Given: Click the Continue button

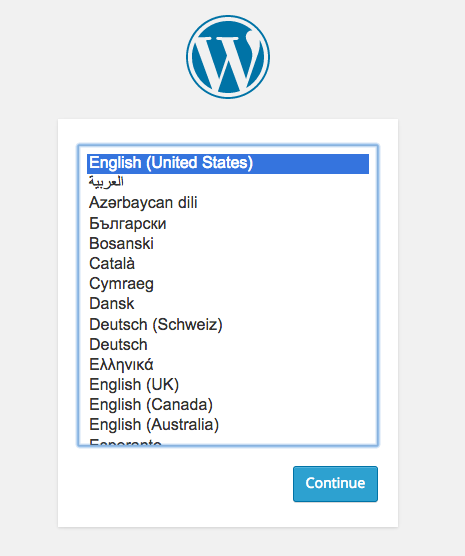Looking at the screenshot, I should point(335,484).
